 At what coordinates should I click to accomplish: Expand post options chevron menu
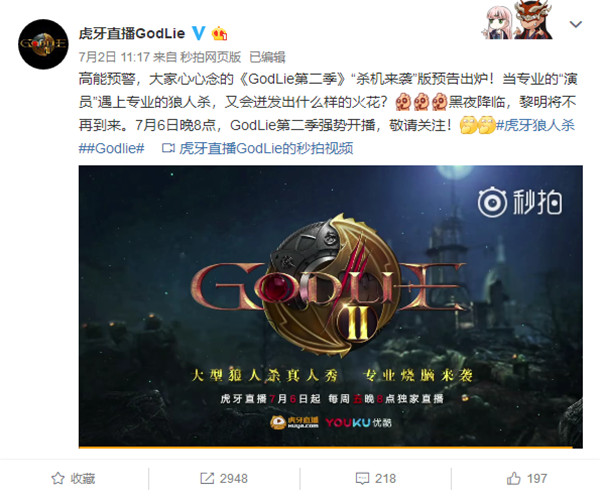[576, 24]
